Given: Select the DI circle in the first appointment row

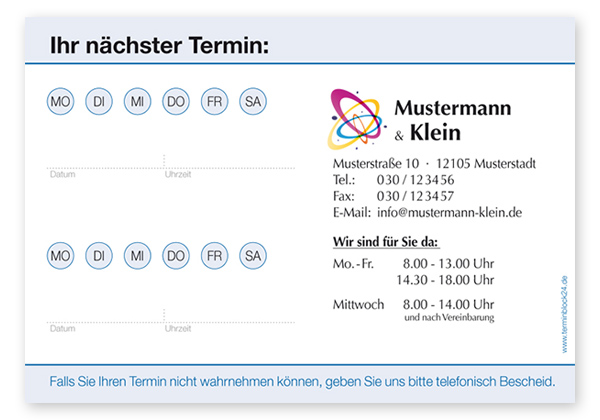Looking at the screenshot, I should [99, 102].
